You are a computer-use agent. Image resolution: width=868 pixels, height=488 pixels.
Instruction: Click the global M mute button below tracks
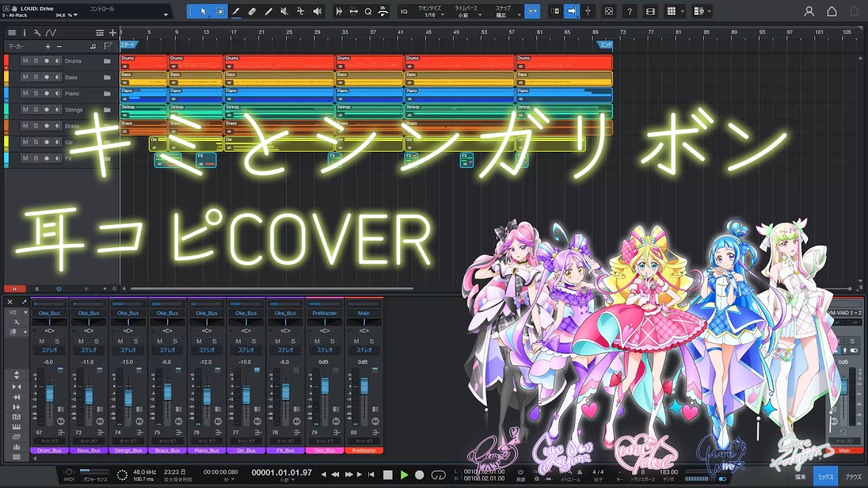click(x=14, y=289)
